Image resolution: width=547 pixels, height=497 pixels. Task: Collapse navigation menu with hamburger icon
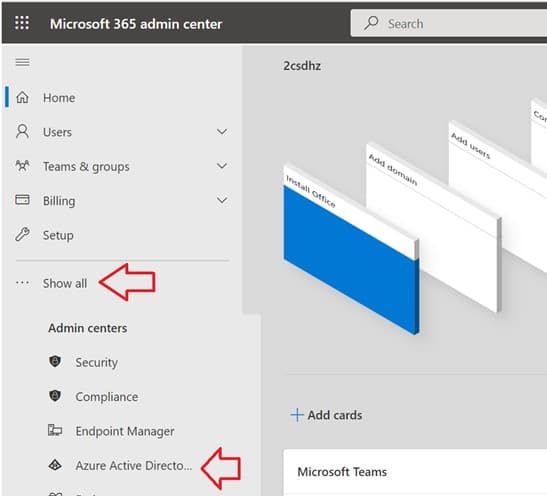(23, 62)
